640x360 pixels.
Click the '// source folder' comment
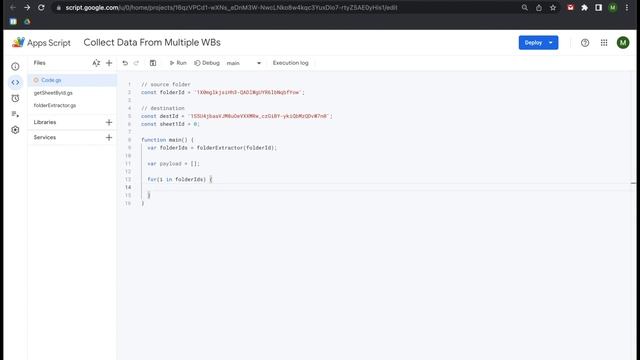tap(166, 84)
